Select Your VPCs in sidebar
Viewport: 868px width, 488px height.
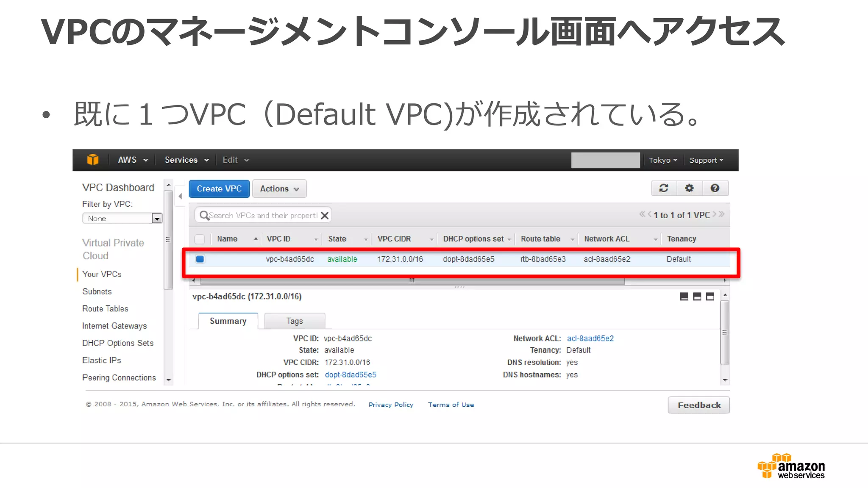click(102, 274)
